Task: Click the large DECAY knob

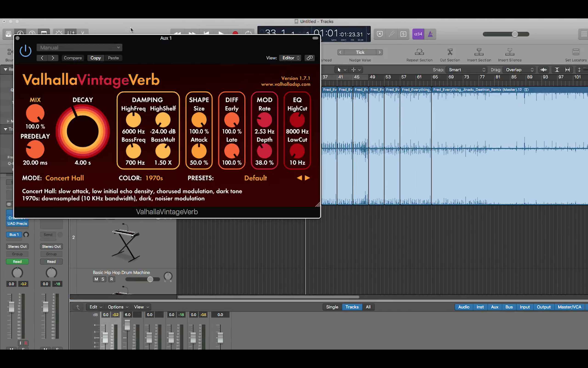Action: 83,132
